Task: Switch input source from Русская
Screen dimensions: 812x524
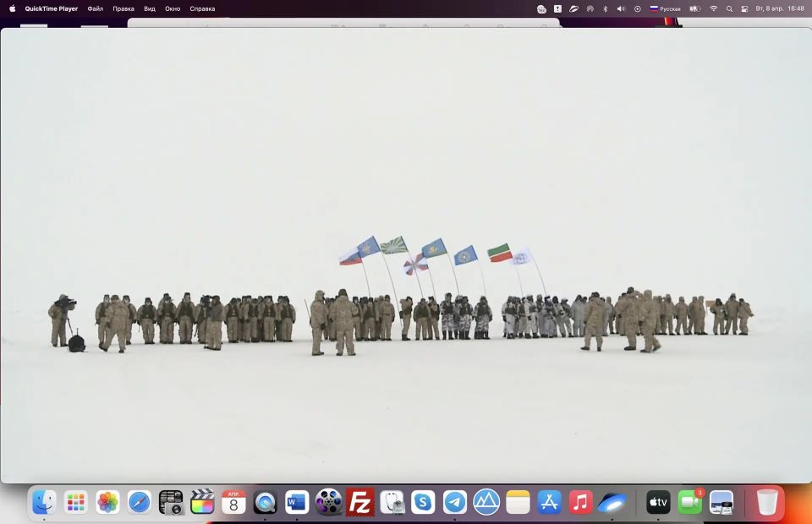Action: pyautogui.click(x=666, y=8)
